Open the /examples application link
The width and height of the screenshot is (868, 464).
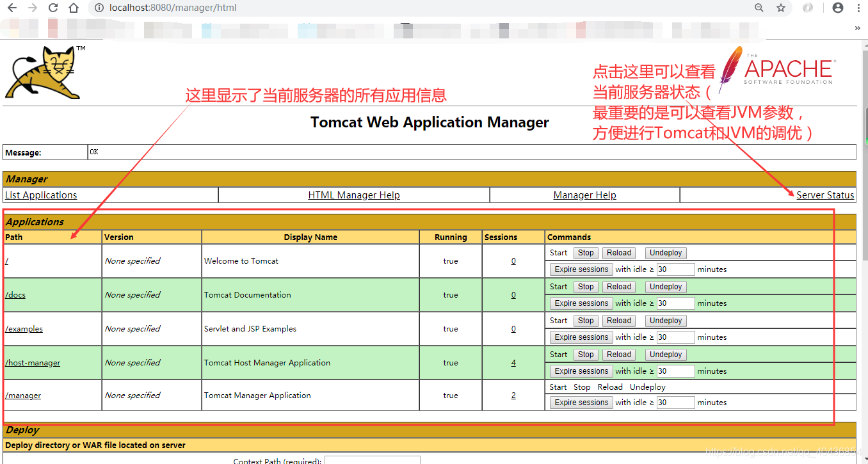(x=24, y=329)
